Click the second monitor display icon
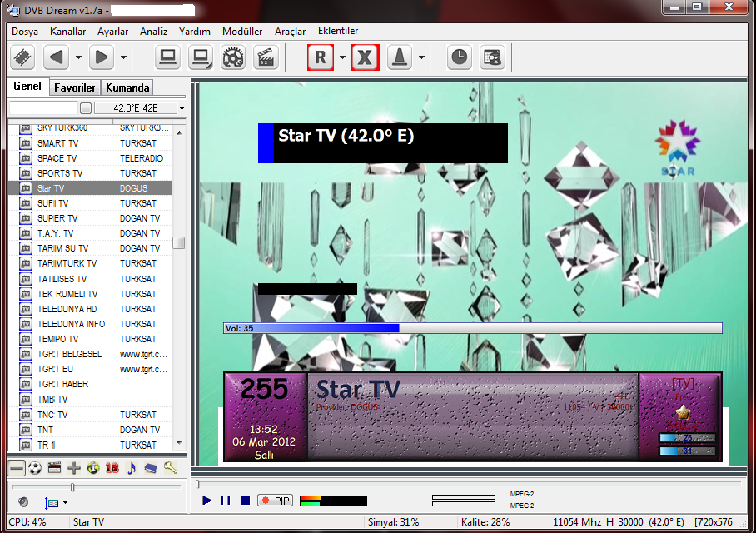 click(201, 57)
